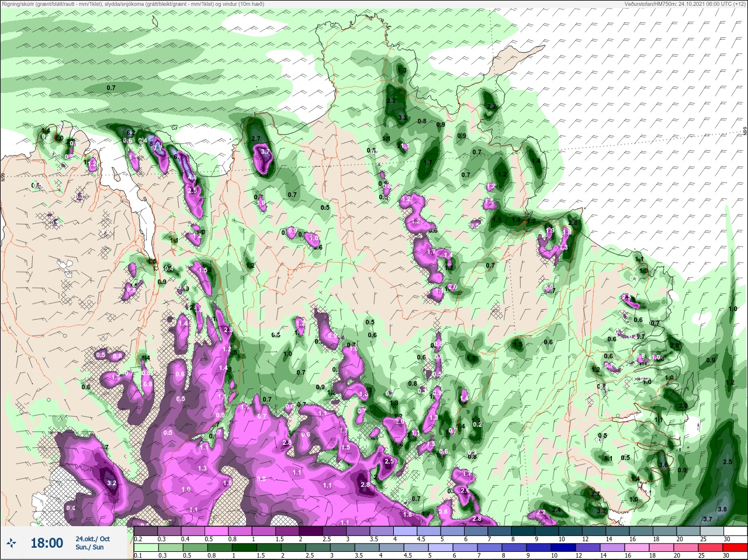Click the white swatch ending the upper legend

click(x=735, y=531)
